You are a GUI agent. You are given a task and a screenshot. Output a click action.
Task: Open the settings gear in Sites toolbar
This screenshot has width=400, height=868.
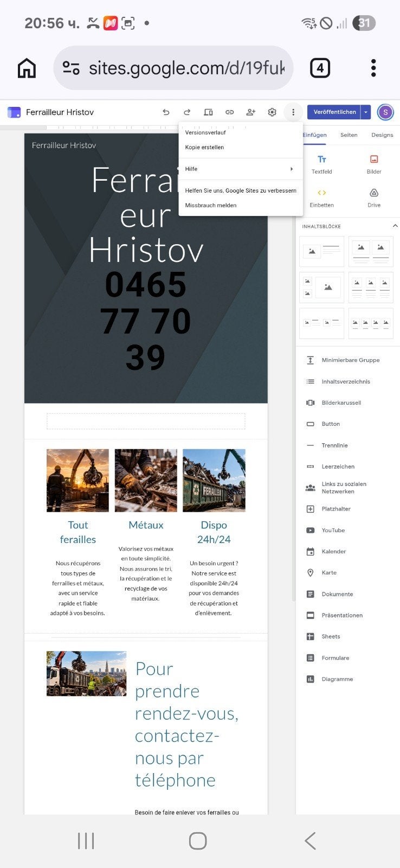272,112
